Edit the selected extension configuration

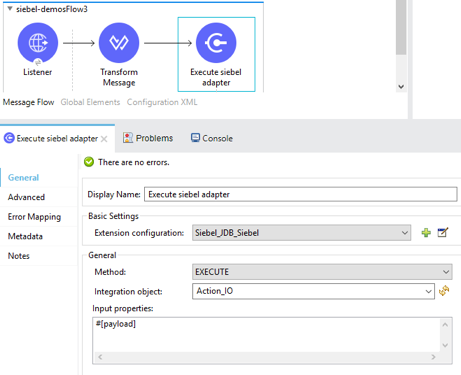click(x=443, y=232)
